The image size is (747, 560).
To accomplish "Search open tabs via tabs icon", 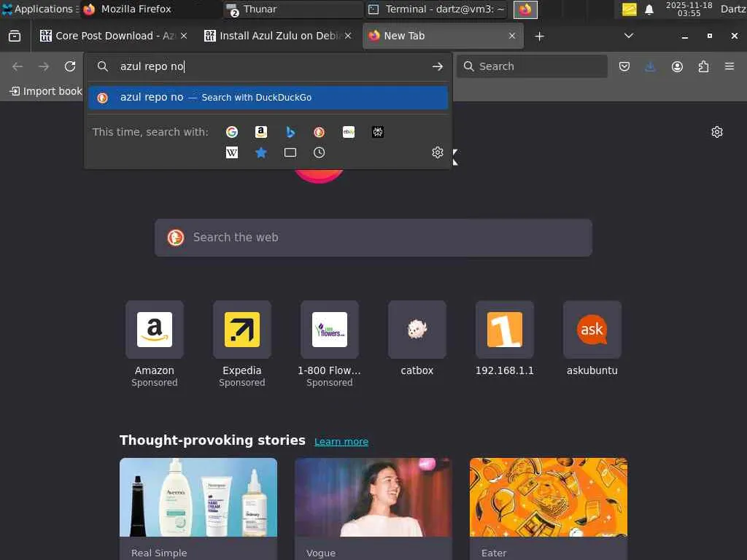I will coord(290,152).
